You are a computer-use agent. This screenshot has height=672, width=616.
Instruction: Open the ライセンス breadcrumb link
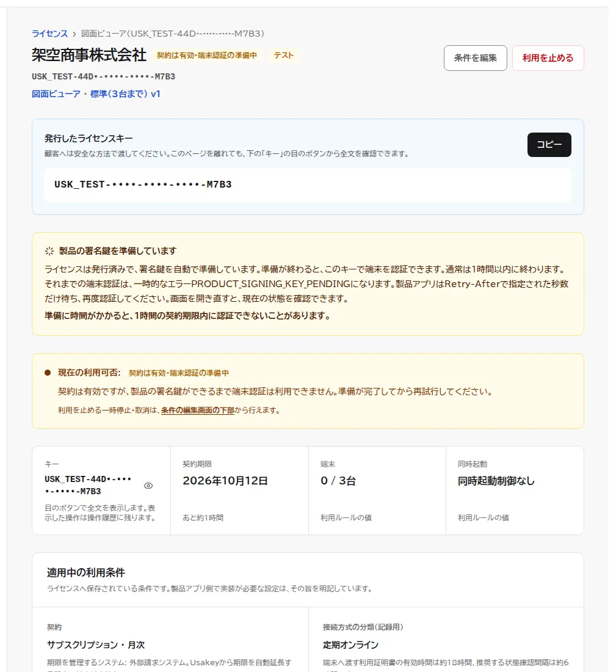[x=49, y=34]
